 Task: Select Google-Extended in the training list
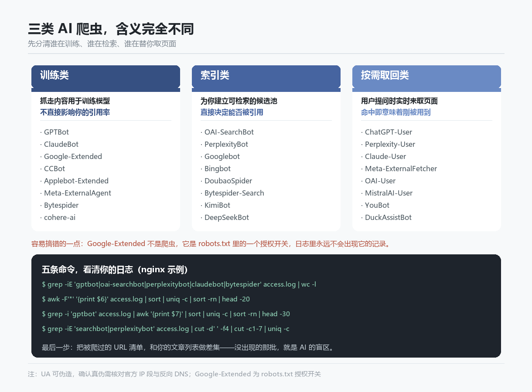pyautogui.click(x=71, y=156)
